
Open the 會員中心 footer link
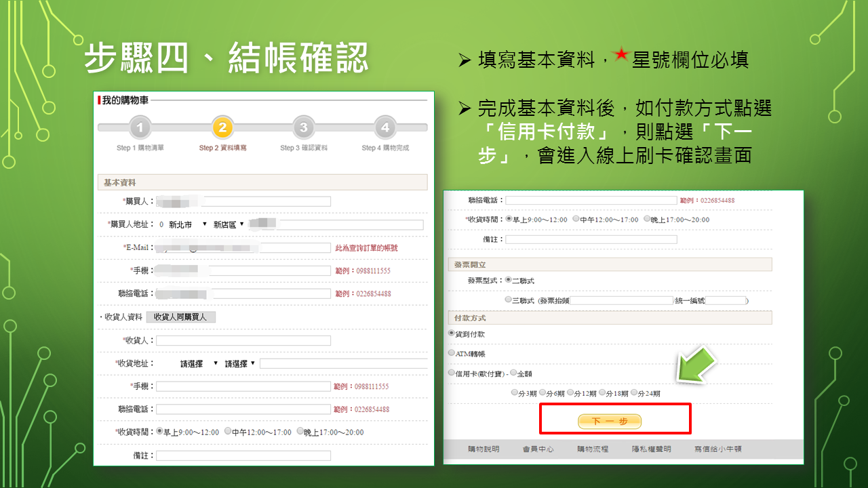(538, 449)
